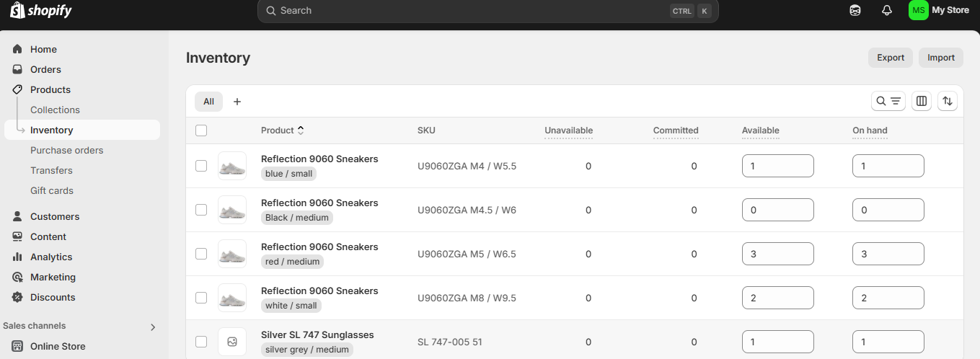Screen dimensions: 980x359
Task: Click the Import button
Action: (940, 58)
